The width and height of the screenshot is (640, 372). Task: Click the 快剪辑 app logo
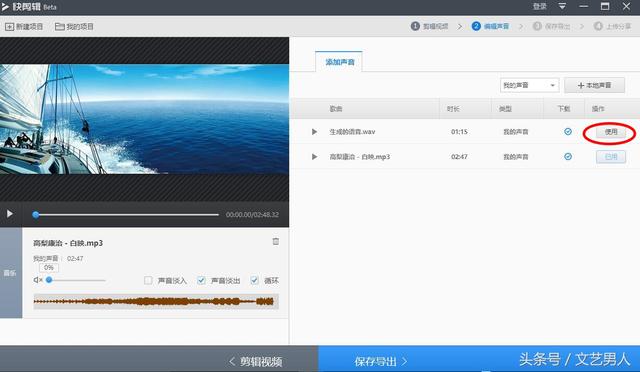click(x=5, y=7)
